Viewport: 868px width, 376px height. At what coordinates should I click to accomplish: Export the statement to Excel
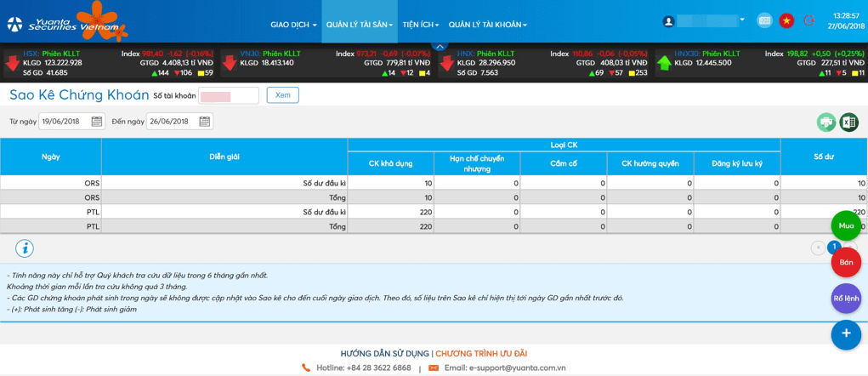coord(848,122)
